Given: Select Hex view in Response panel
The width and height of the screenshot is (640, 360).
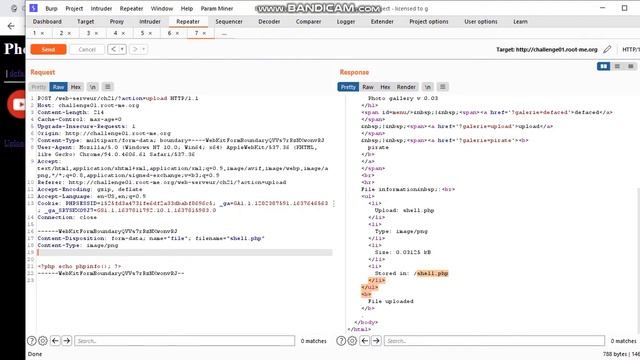Looking at the screenshot, I should coord(385,87).
